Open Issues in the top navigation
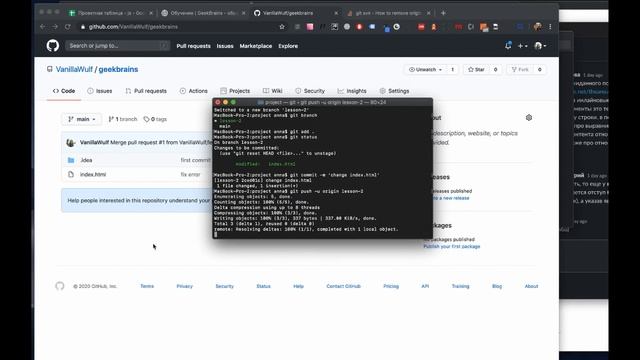The height and width of the screenshot is (360, 640). pos(225,46)
